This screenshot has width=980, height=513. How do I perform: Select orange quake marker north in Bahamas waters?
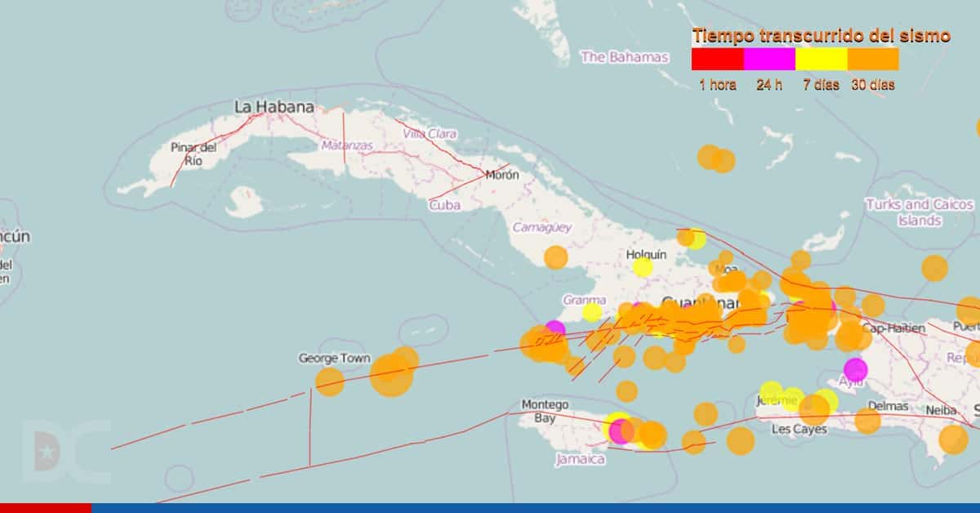click(x=709, y=157)
